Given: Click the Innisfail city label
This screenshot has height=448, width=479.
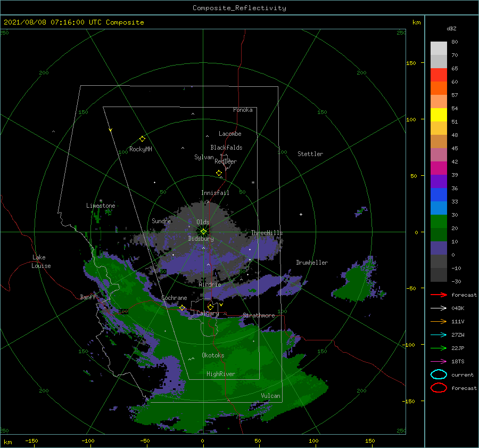Looking at the screenshot, I should [x=215, y=193].
